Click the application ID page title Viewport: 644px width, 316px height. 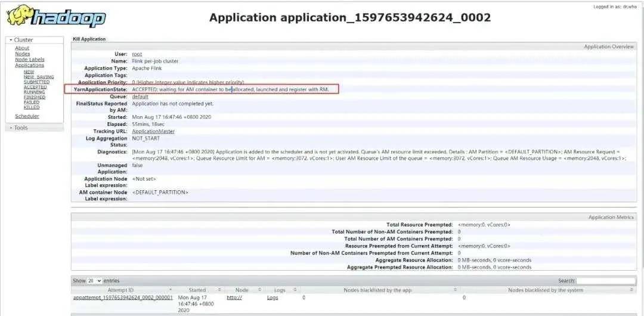[x=350, y=18]
